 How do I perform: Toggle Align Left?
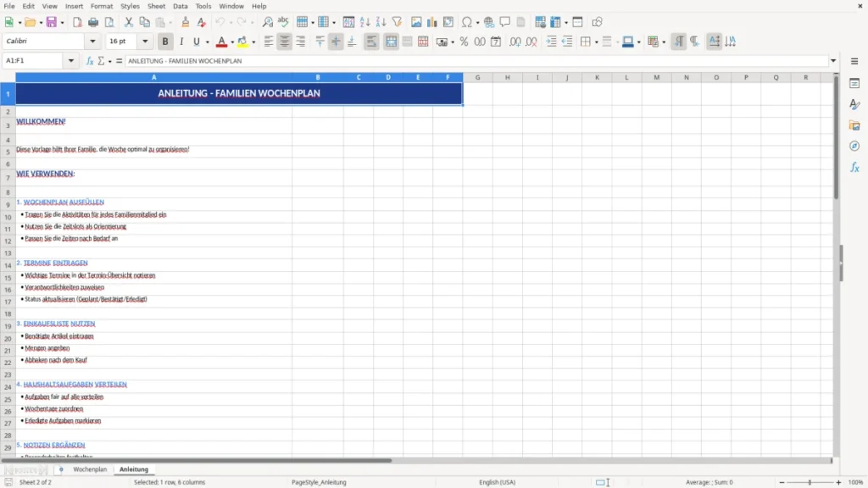(269, 42)
